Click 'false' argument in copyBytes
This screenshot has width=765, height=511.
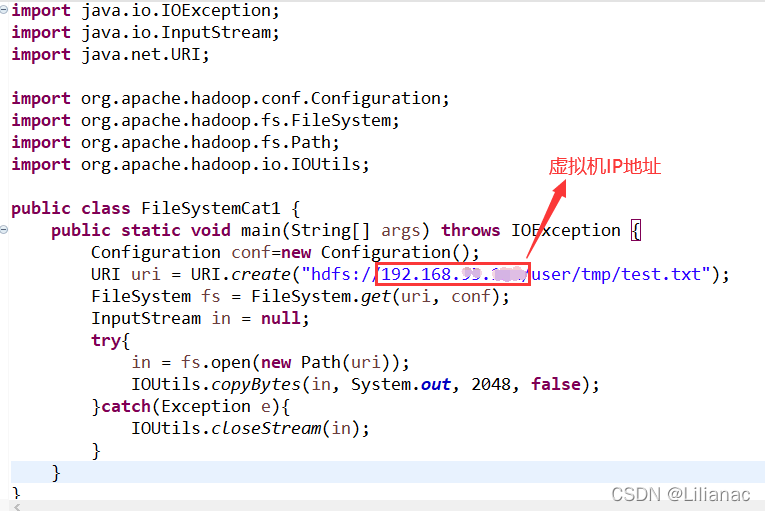click(556, 384)
